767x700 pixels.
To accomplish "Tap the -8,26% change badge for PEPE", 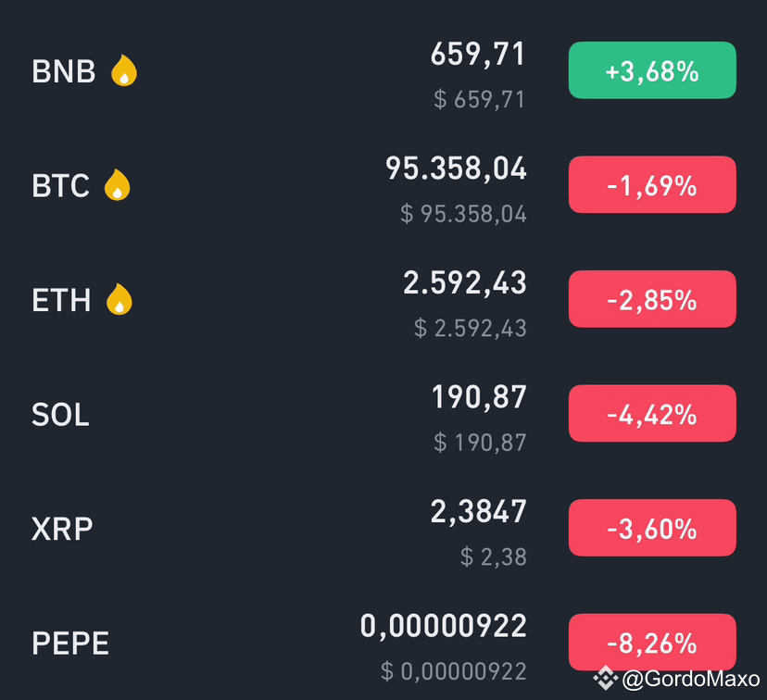I will 652,643.
